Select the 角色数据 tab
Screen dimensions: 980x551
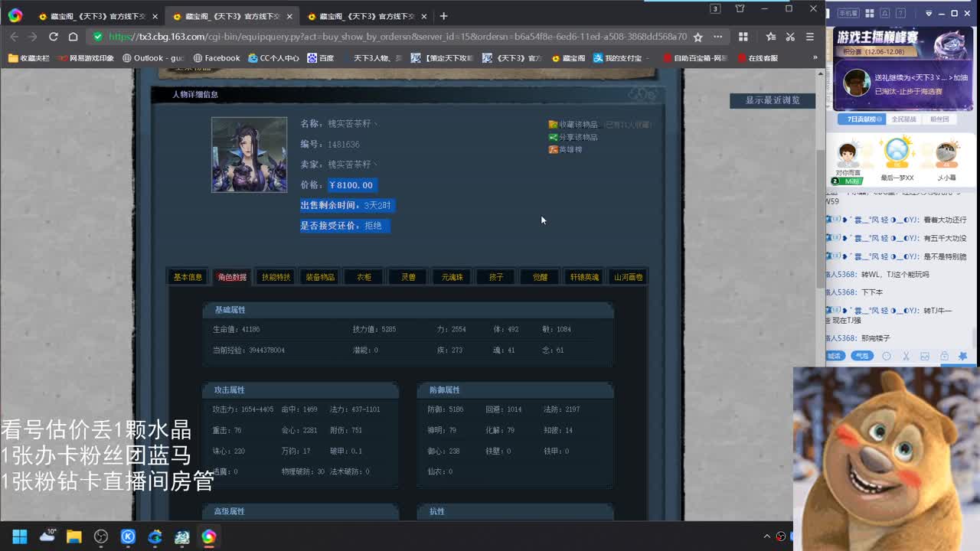pos(232,277)
